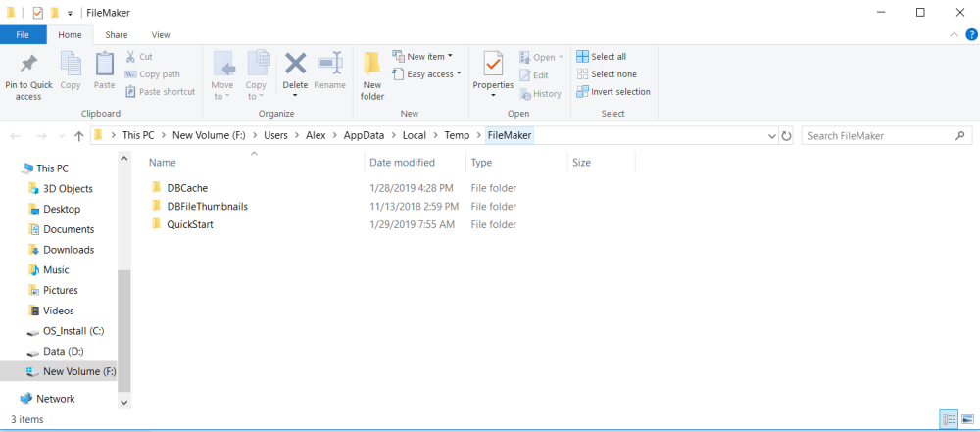Click the red X Delete icon
Viewport: 980px width, 432px height.
coord(296,63)
